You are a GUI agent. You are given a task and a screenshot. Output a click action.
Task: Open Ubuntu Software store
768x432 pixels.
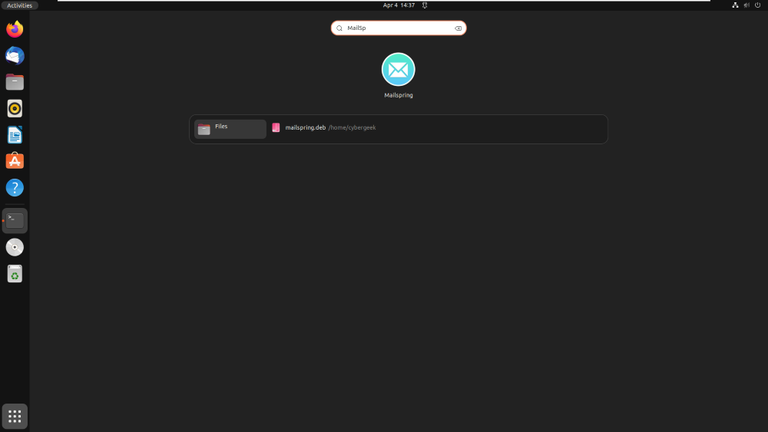(x=15, y=161)
